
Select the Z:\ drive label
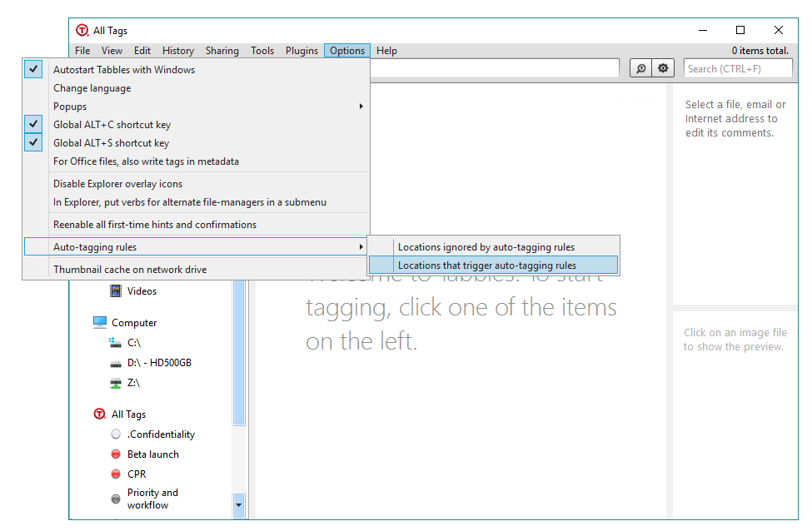click(133, 383)
